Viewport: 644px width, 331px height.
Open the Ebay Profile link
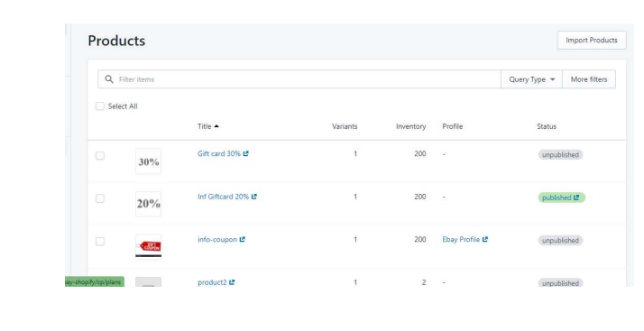tap(461, 239)
